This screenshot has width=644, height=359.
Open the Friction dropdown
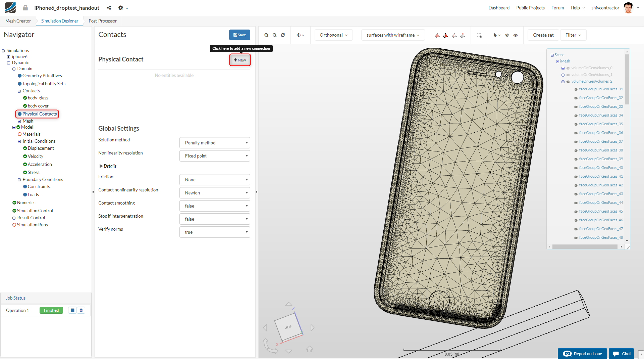point(215,180)
